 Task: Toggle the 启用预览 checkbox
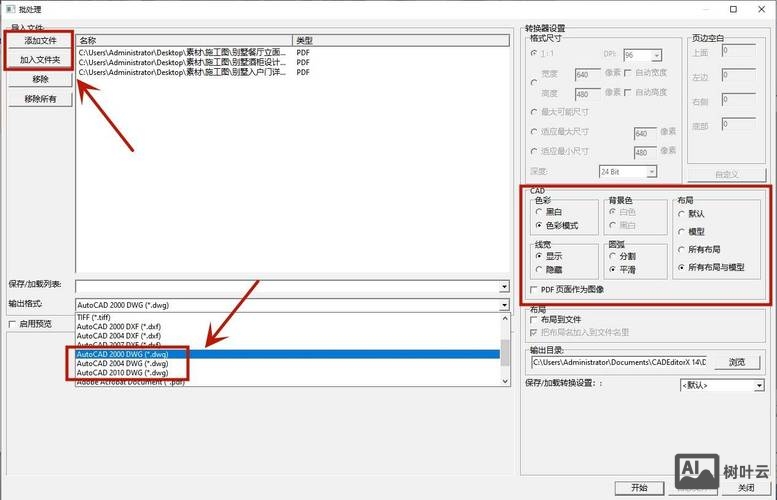13,324
